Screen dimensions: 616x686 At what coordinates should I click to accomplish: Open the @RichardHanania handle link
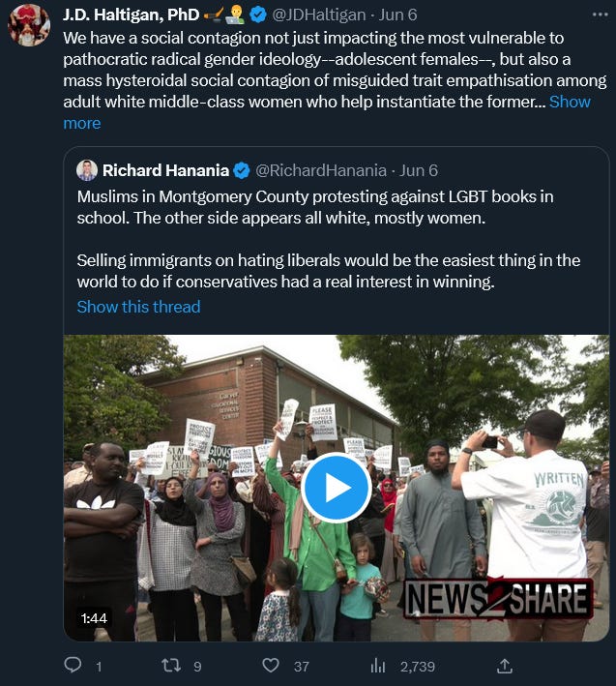pyautogui.click(x=321, y=170)
